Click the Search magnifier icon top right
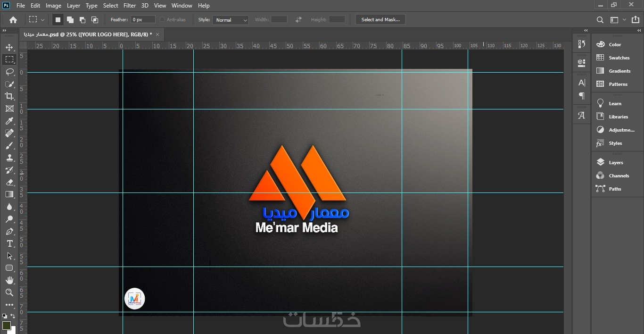This screenshot has height=334, width=644. 600,20
